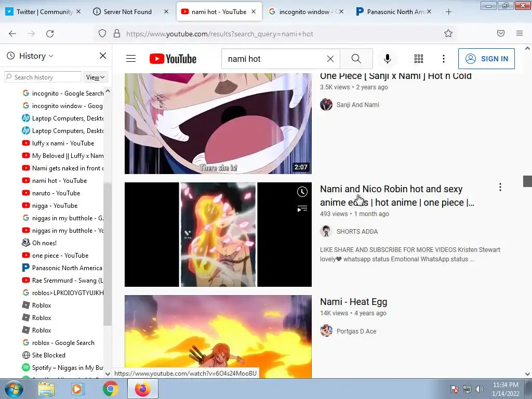Go back with the browser back arrow
Image resolution: width=532 pixels, height=399 pixels.
12,34
